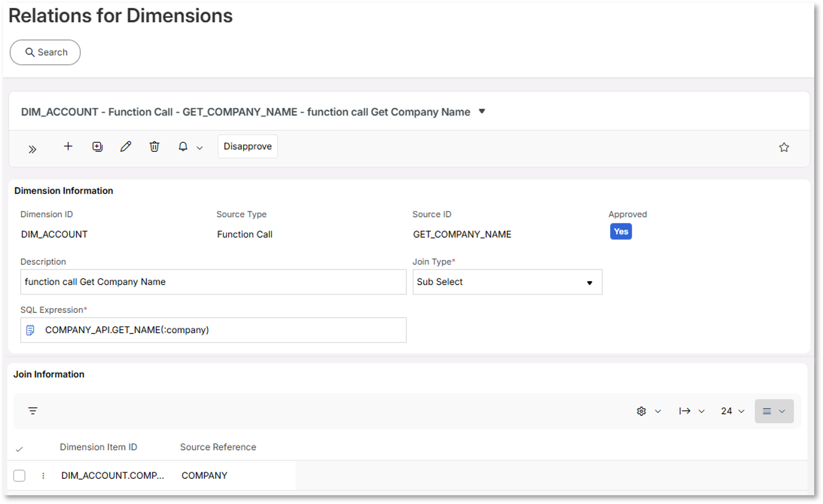Click the record title DIM_ACCOUNT - Function Call
Screen dimensions: 823x504
pyautogui.click(x=245, y=112)
